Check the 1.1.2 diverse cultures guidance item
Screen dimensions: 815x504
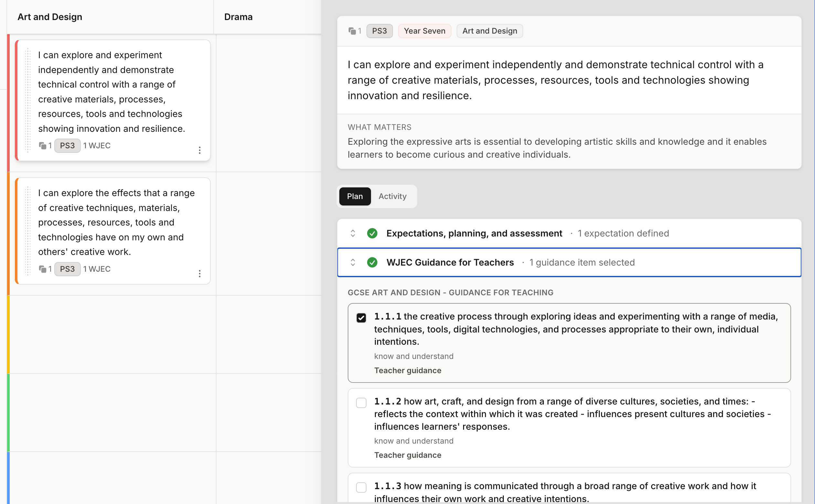pyautogui.click(x=361, y=403)
